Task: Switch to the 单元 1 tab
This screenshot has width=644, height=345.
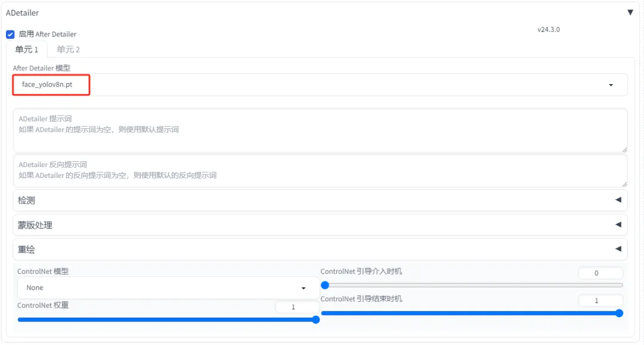Action: click(x=27, y=50)
